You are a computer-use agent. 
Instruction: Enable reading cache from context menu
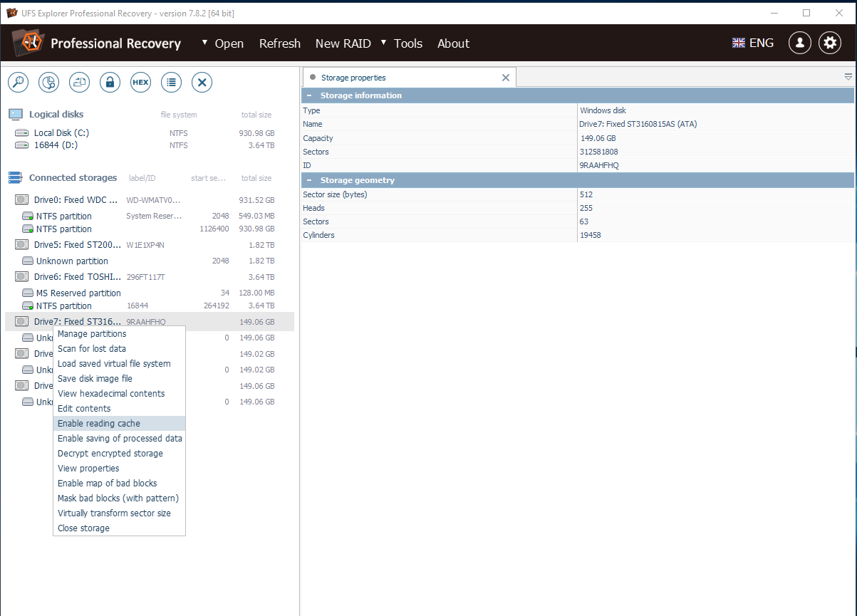click(x=98, y=423)
